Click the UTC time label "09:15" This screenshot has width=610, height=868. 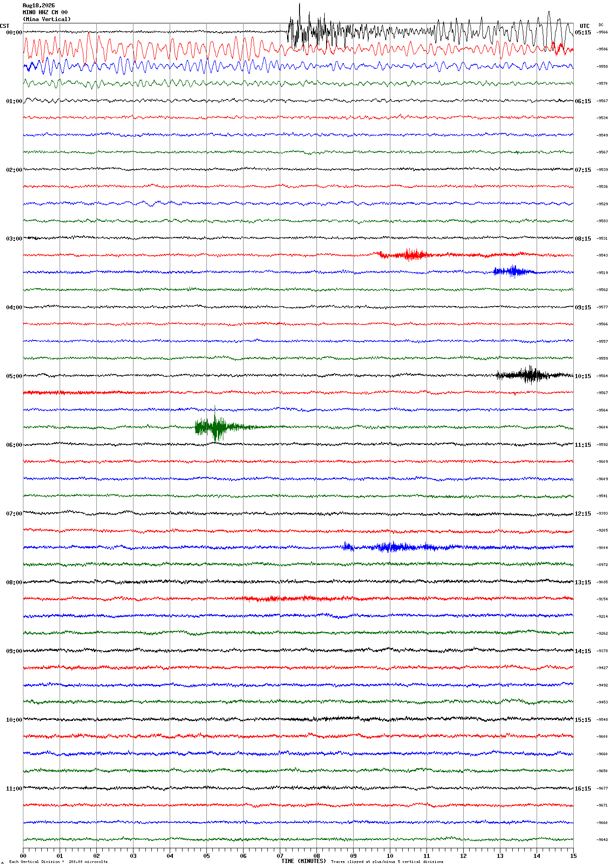(x=583, y=308)
